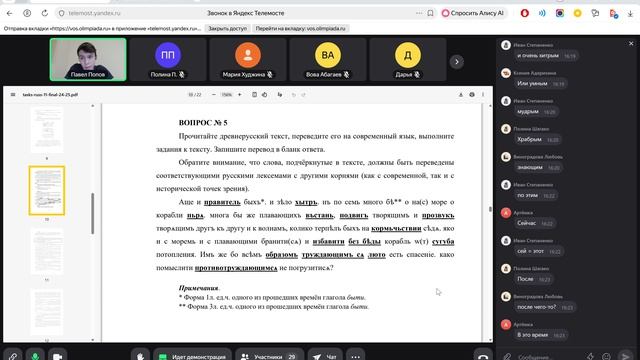Screen dimensions: 640x360
Task: Undo PDF annotation
Action: coord(293,95)
